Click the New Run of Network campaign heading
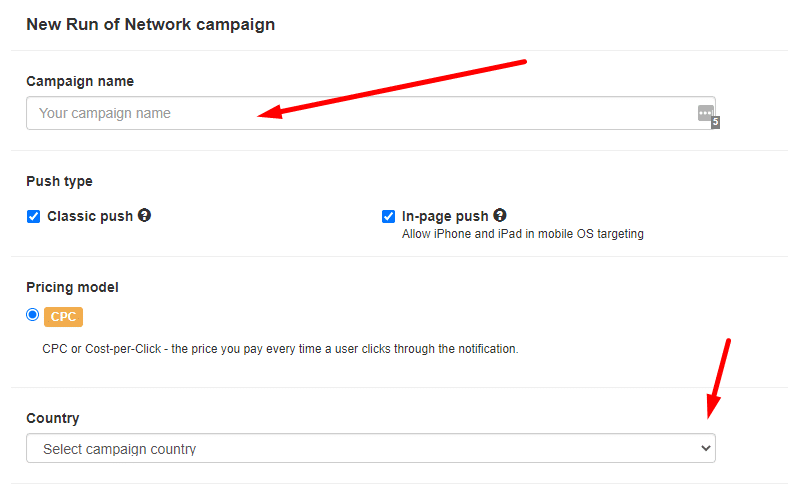This screenshot has width=788, height=495. (x=150, y=24)
